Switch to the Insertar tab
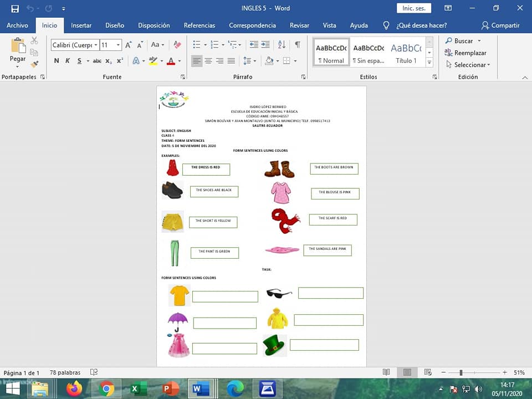 tap(81, 25)
